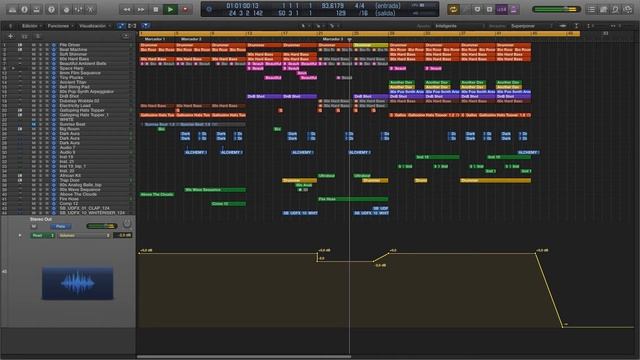Open the Funciones menu

60,26
